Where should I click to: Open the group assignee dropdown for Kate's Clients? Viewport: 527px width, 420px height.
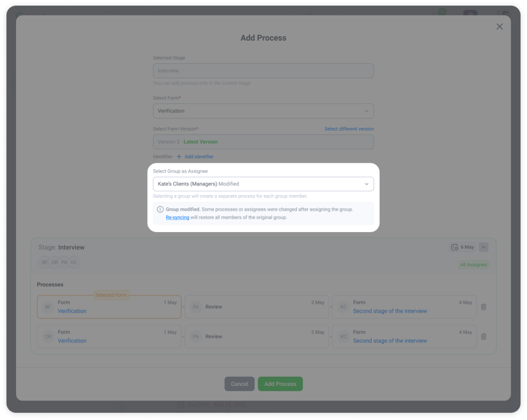tap(263, 184)
